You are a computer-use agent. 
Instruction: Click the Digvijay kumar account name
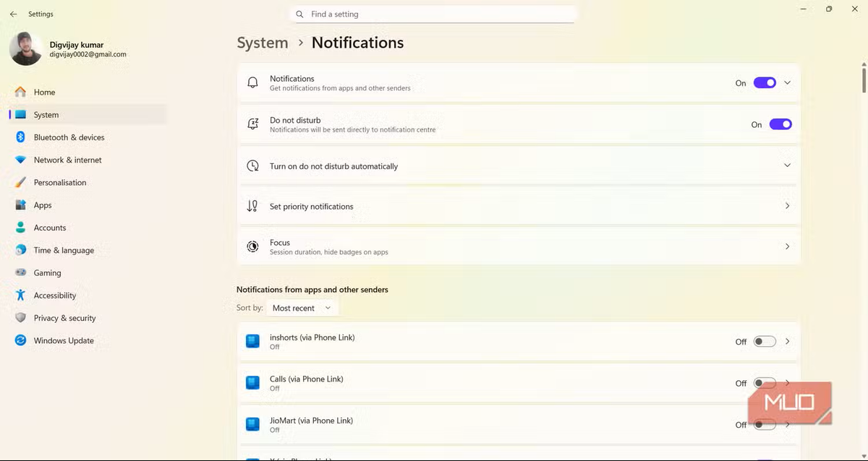click(77, 45)
